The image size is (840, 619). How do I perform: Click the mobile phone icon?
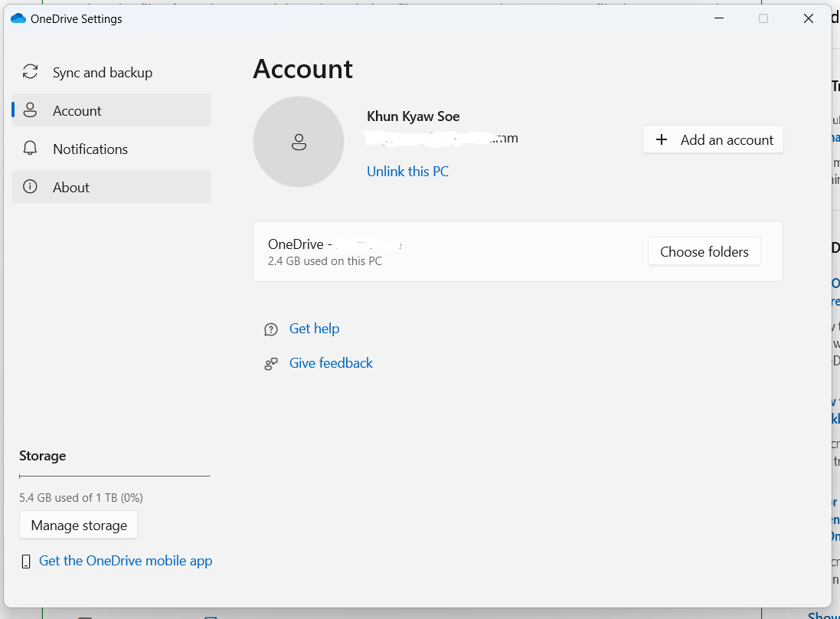26,561
